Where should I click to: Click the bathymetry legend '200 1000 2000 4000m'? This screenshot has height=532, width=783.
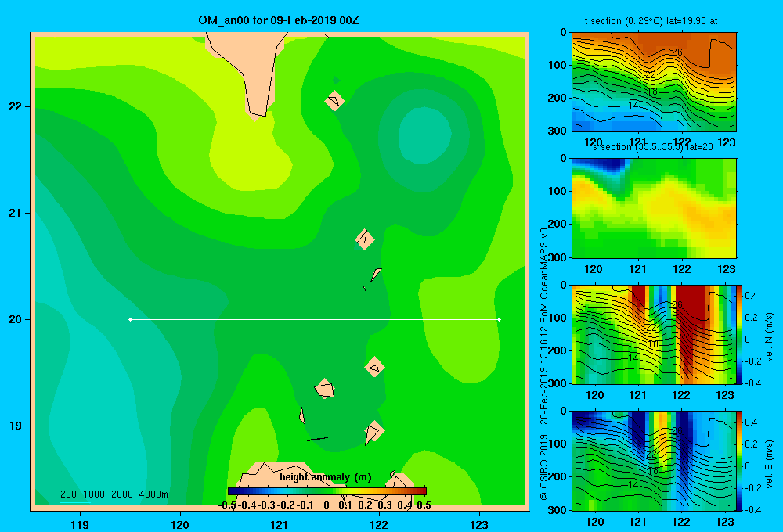(114, 494)
